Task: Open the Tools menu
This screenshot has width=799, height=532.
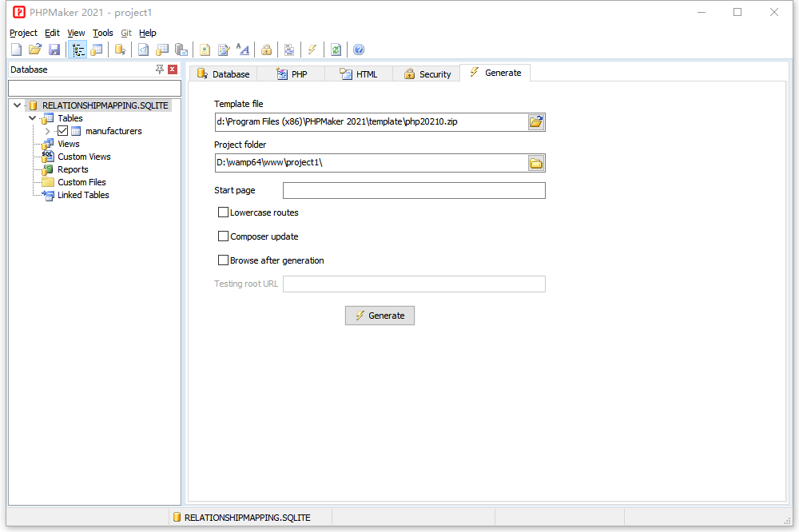Action: (102, 33)
